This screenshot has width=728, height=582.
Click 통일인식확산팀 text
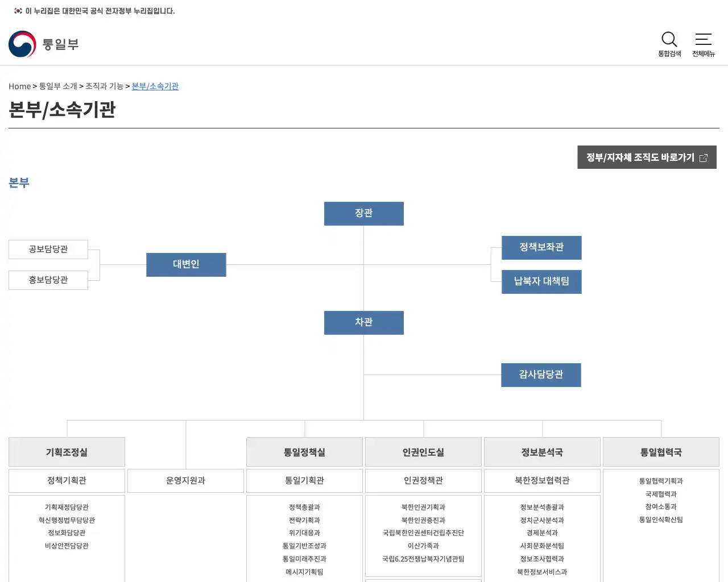click(661, 519)
